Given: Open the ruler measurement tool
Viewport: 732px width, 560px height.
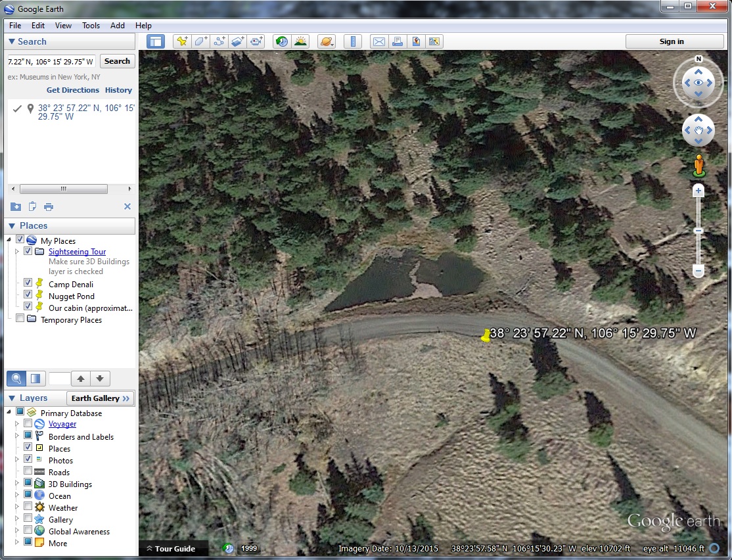Looking at the screenshot, I should (353, 41).
